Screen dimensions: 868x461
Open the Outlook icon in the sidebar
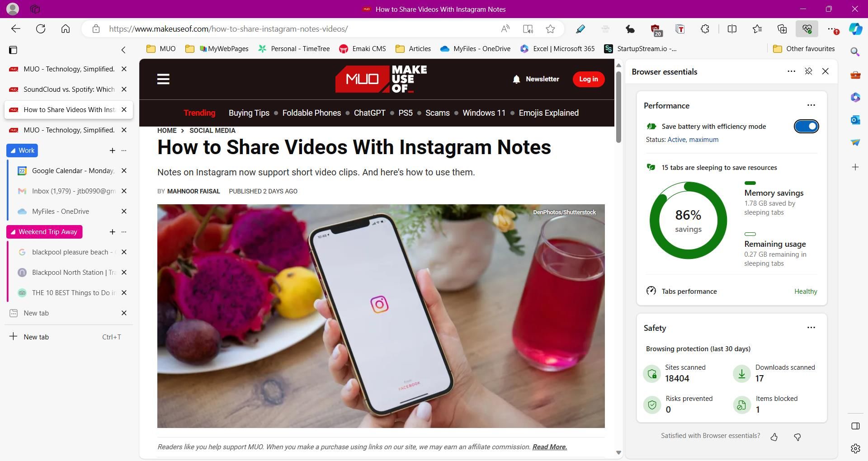pyautogui.click(x=855, y=120)
